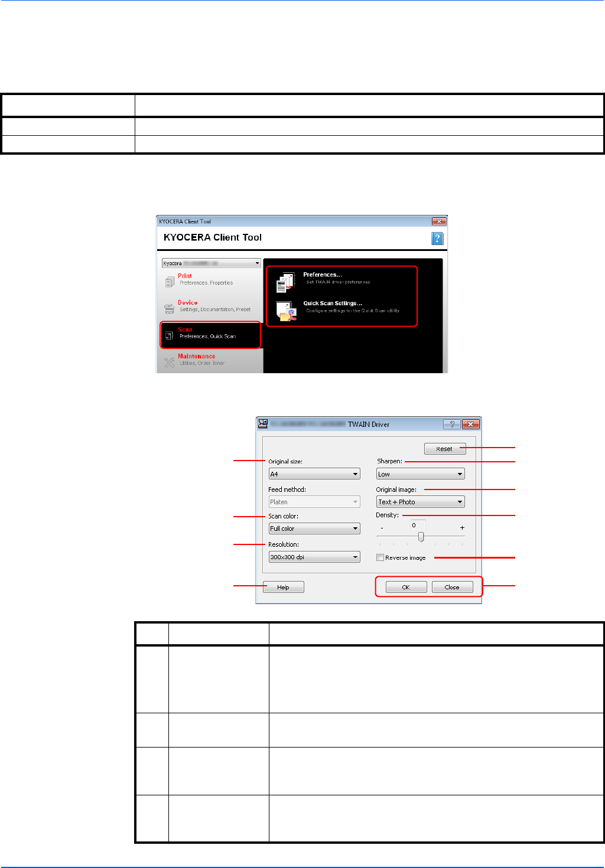605x868 pixels.
Task: Close the KYOCERA Client Tool window
Action: (438, 221)
